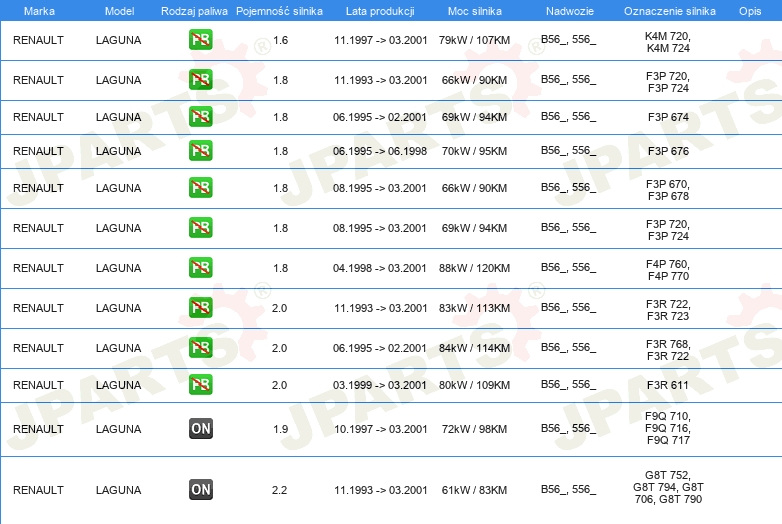The width and height of the screenshot is (782, 524).
Task: Click RENAULT in the F4P 760 row
Action: pyautogui.click(x=38, y=268)
